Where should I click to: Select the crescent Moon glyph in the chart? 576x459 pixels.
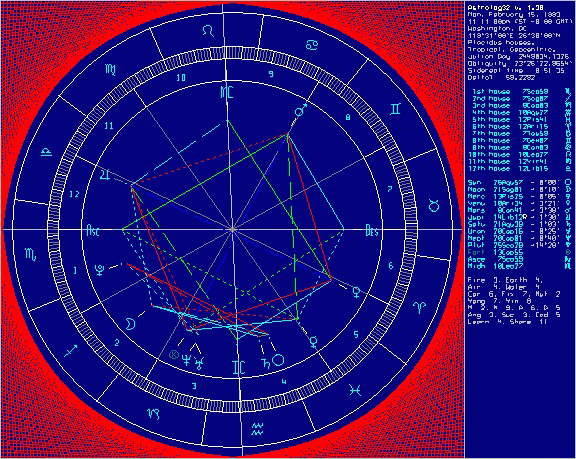(130, 324)
